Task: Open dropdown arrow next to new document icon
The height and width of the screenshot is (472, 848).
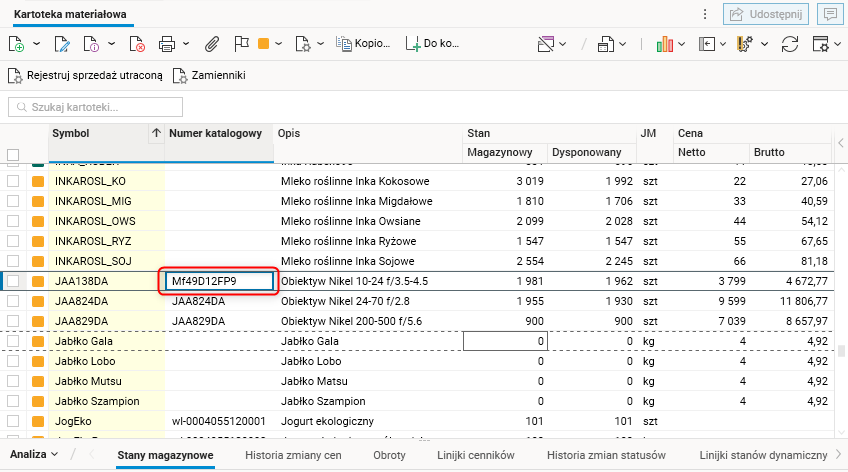Action: pyautogui.click(x=36, y=44)
